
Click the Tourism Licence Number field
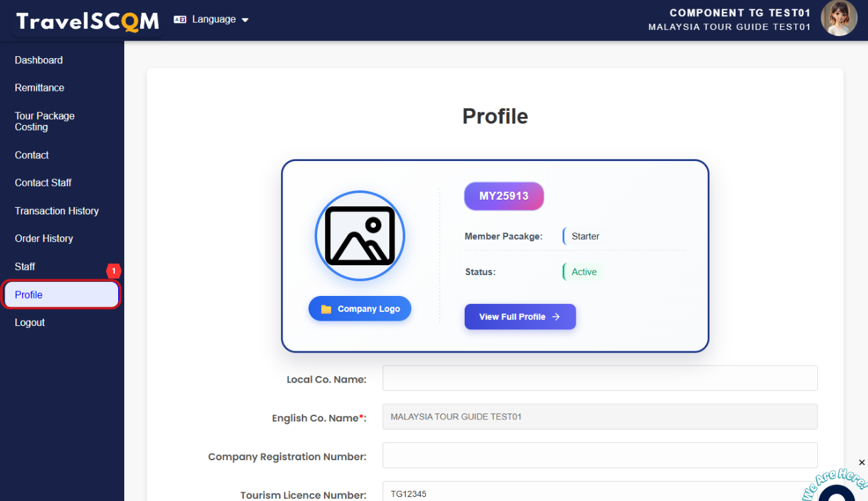coord(600,492)
